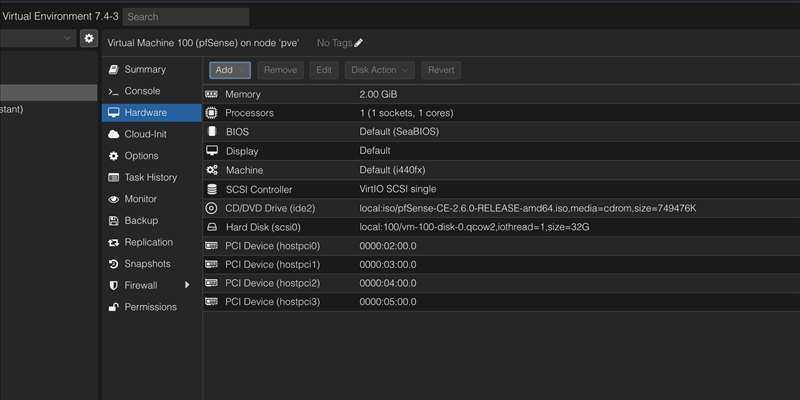Click the Revert button
Screen dimensions: 800x400
click(441, 70)
